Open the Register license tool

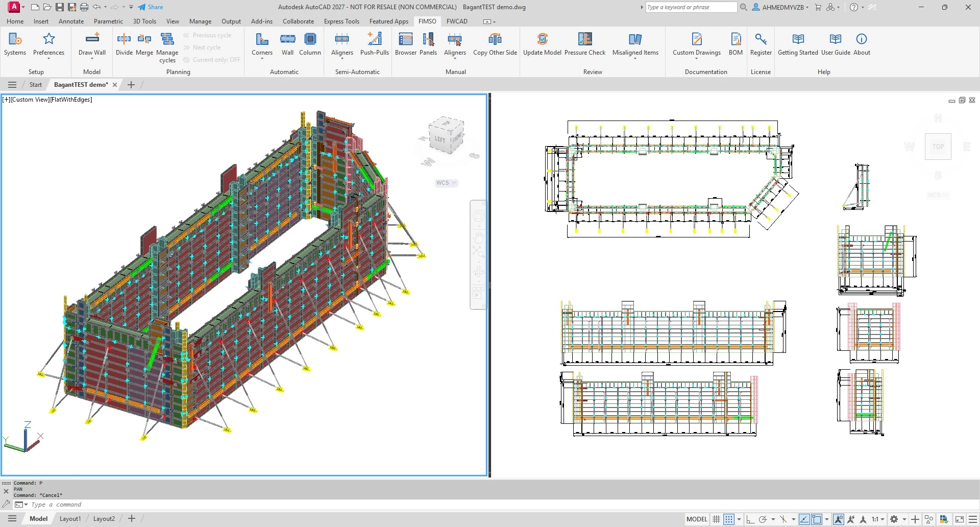pos(761,44)
